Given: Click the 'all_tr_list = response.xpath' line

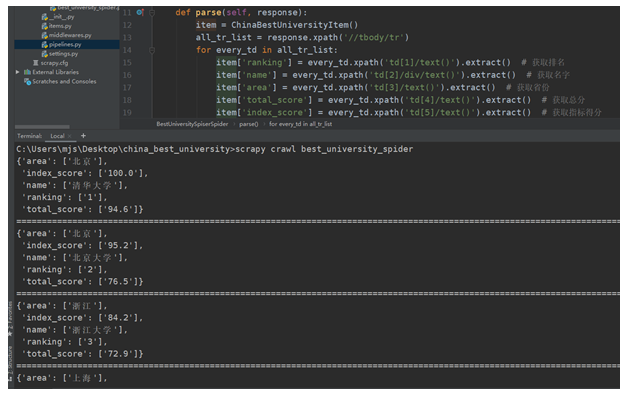Looking at the screenshot, I should coord(302,38).
